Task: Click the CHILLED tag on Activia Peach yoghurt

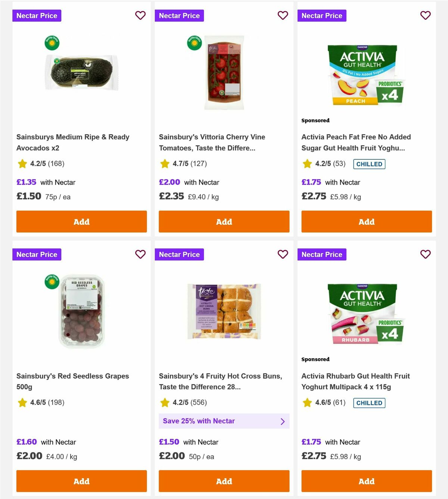Action: point(369,164)
